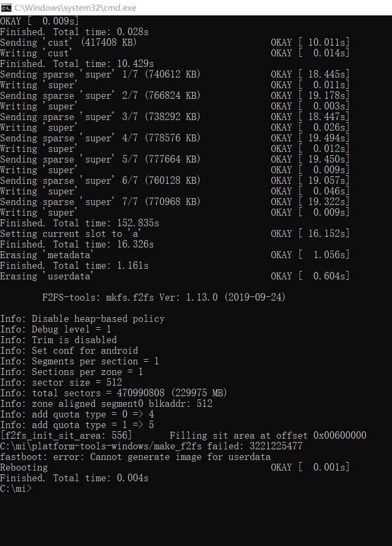Screen dimensions: 392x546
Task: Click 'fastboot: error: Cannot generate image' line
Action: pos(135,457)
